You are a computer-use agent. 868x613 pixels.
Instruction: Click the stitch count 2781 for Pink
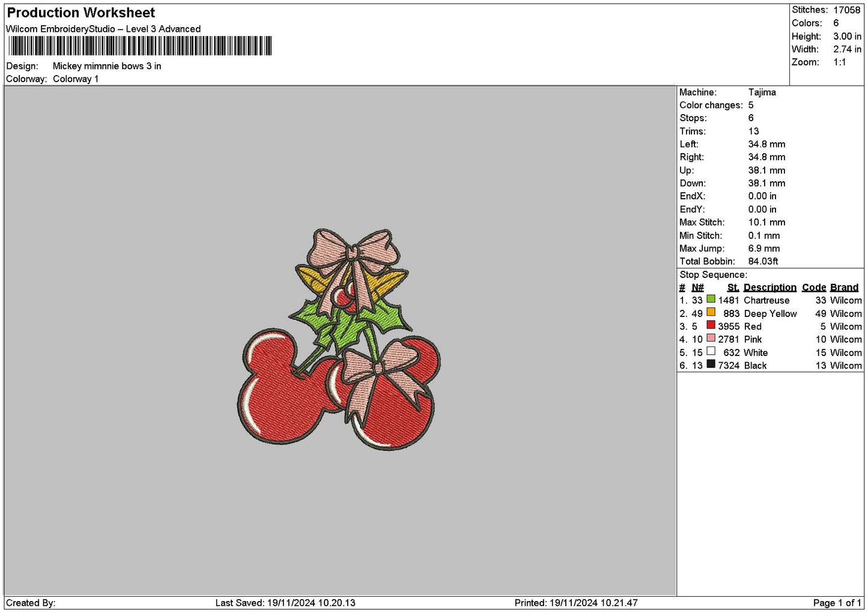(729, 339)
